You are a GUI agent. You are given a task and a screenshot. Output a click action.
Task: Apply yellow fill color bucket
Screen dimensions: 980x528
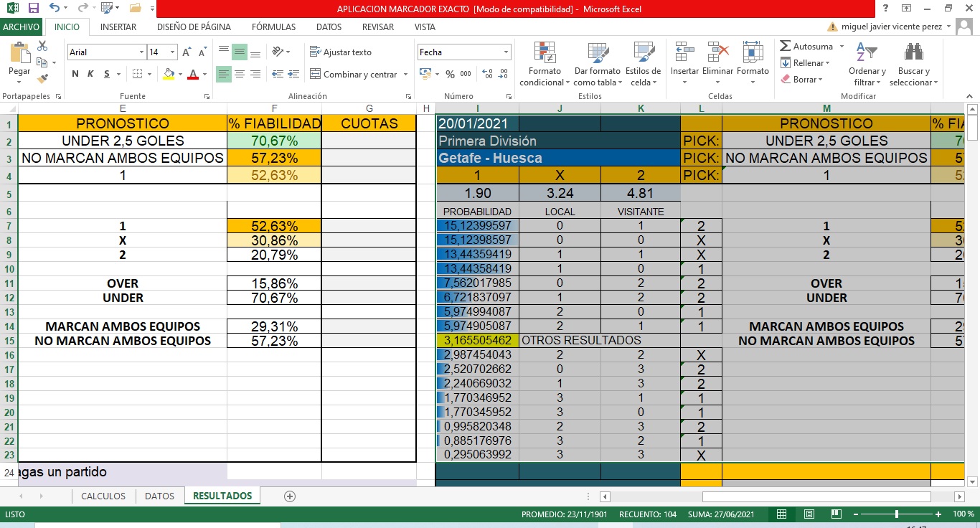coord(169,74)
